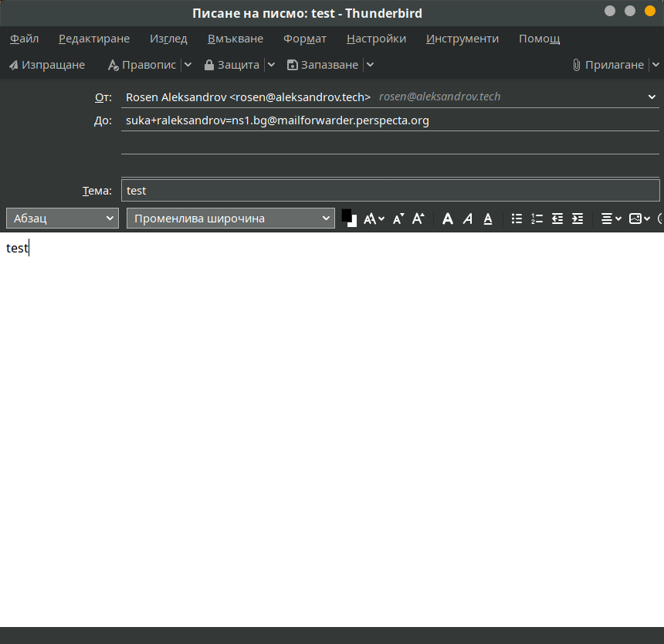Click Изпращане to send the message
The image size is (664, 644).
46,65
